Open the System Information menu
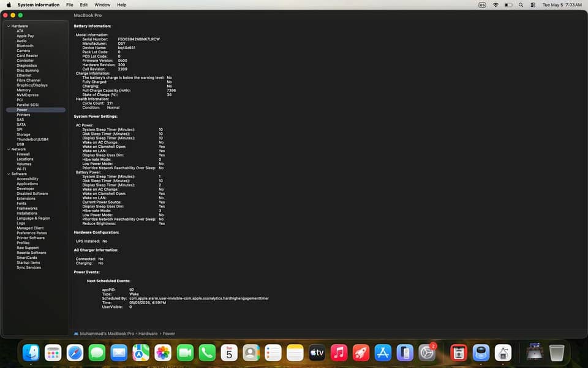588x368 pixels. click(x=39, y=5)
